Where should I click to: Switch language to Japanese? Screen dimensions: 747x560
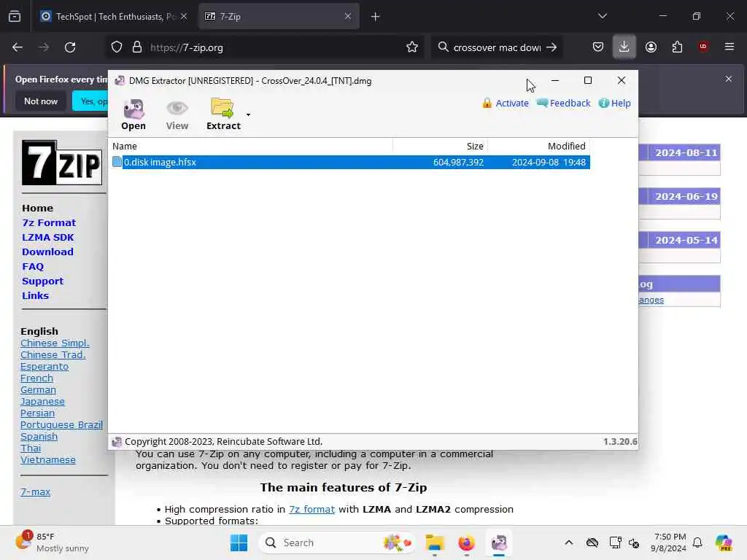[x=42, y=402]
